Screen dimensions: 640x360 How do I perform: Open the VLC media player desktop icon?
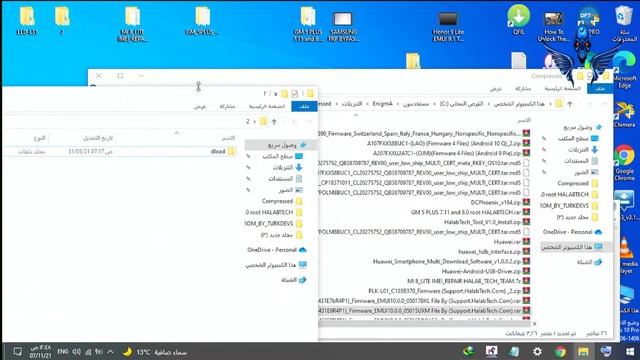coord(627,255)
